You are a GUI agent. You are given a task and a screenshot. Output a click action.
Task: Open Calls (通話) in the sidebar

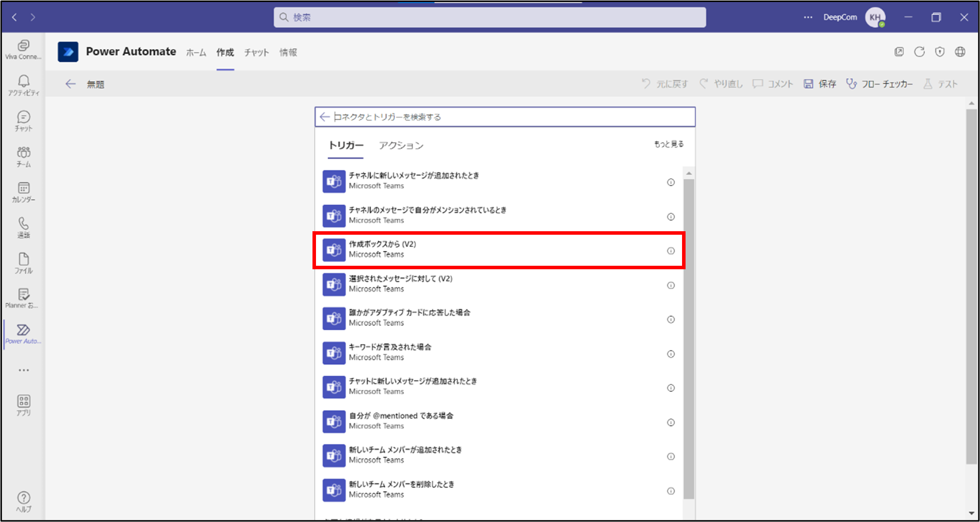[x=23, y=228]
